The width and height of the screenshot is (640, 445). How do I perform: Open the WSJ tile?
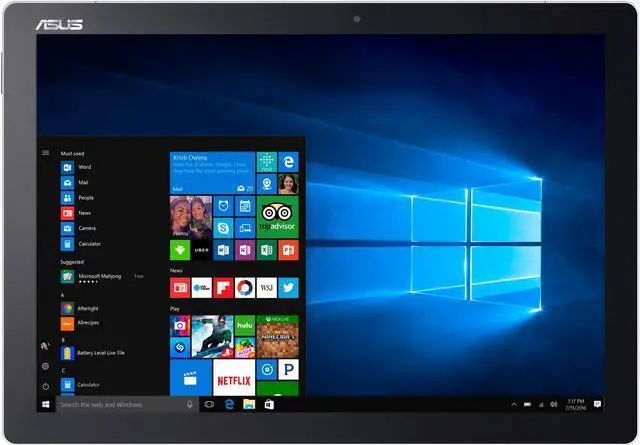[267, 288]
